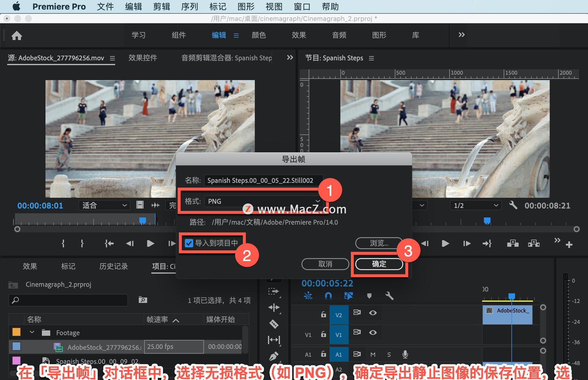Screen dimensions: 588x380
Task: Open the Program monitor Button Editor plus
Action: click(x=569, y=244)
